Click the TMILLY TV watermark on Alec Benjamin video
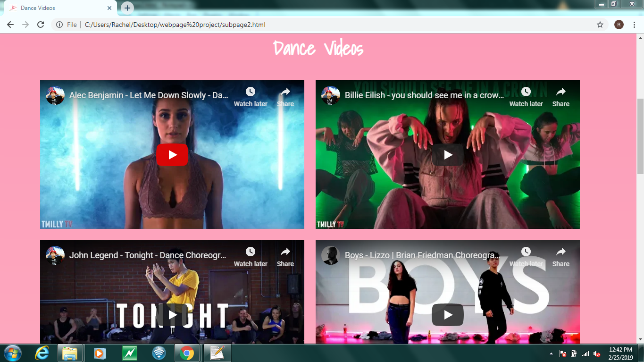 click(x=57, y=224)
